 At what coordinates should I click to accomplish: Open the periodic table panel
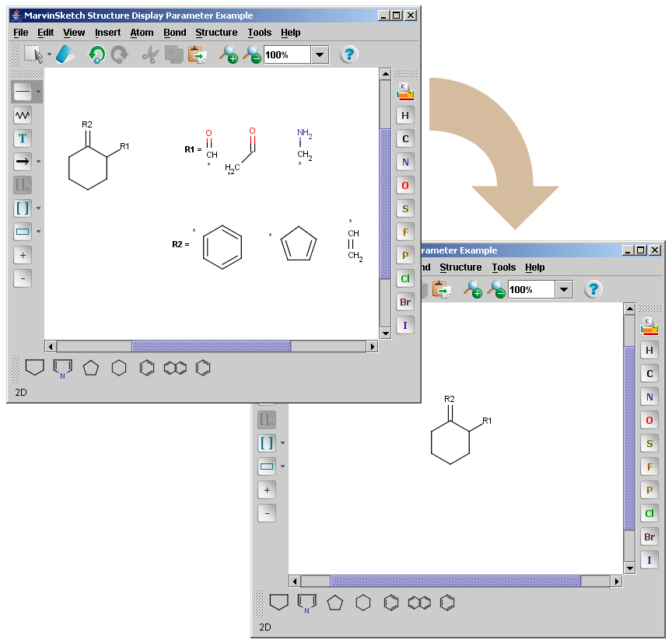(404, 90)
